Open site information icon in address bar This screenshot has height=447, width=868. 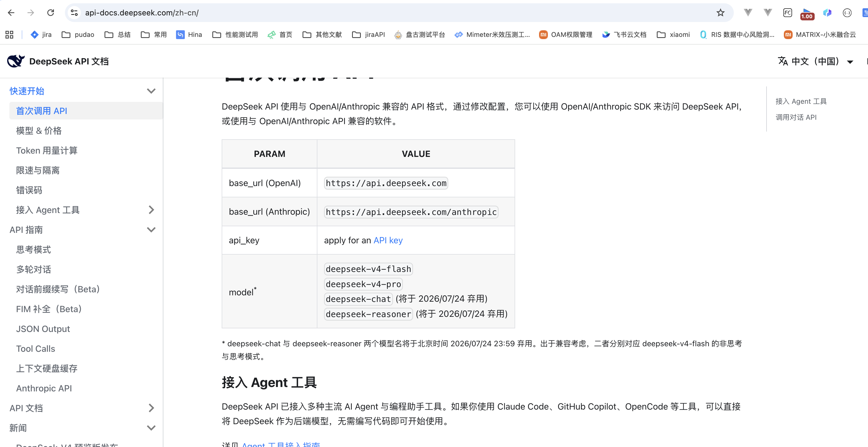click(x=74, y=13)
